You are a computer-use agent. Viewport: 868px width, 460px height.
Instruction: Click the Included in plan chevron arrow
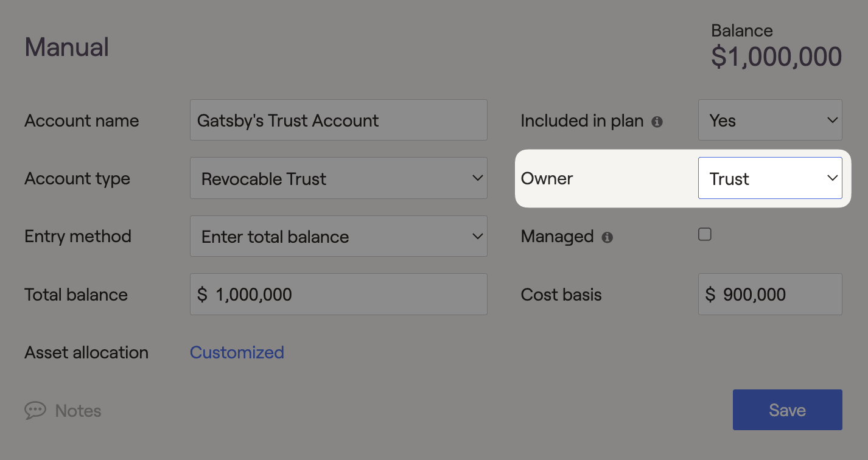click(x=832, y=120)
